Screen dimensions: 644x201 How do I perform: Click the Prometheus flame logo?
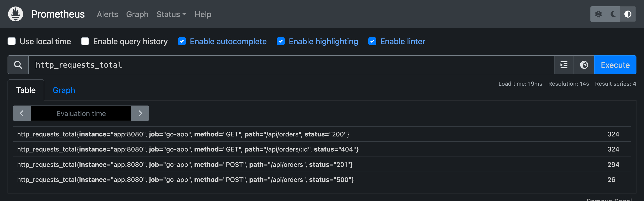[x=16, y=14]
